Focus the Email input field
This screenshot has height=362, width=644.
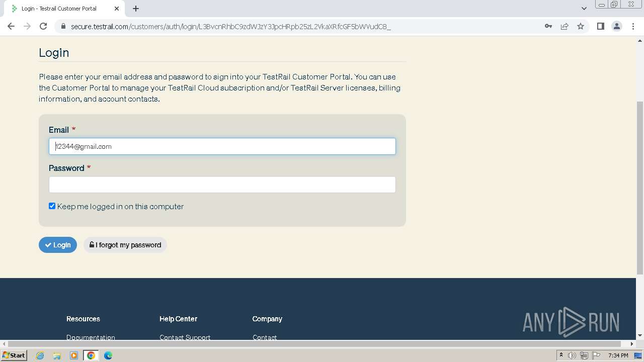pos(222,146)
